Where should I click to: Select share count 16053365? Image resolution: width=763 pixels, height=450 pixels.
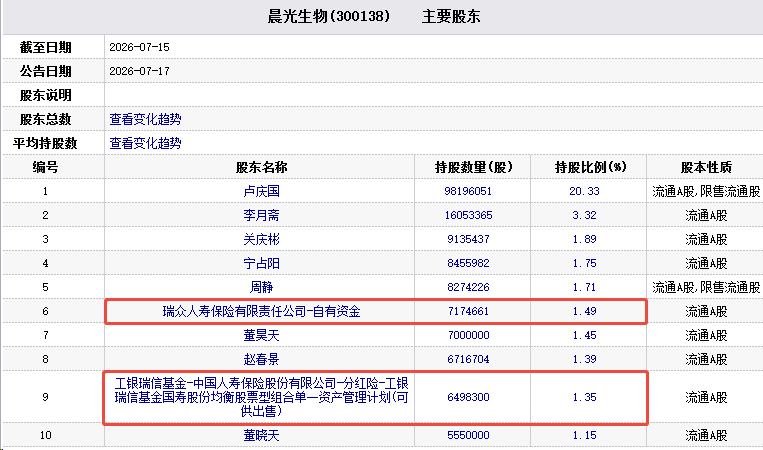(x=468, y=215)
